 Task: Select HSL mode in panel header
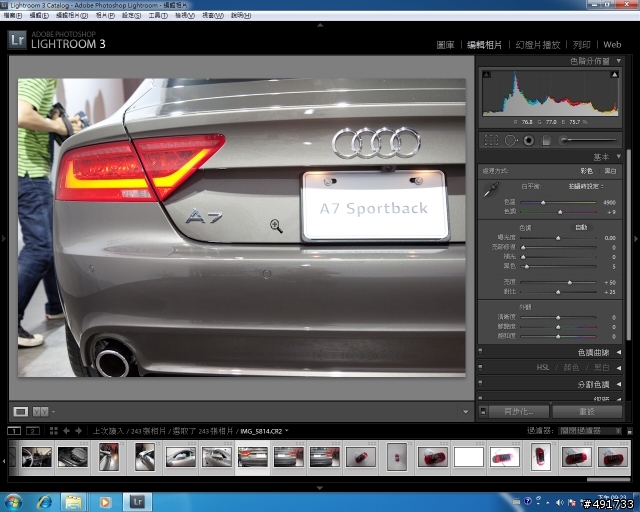click(542, 367)
